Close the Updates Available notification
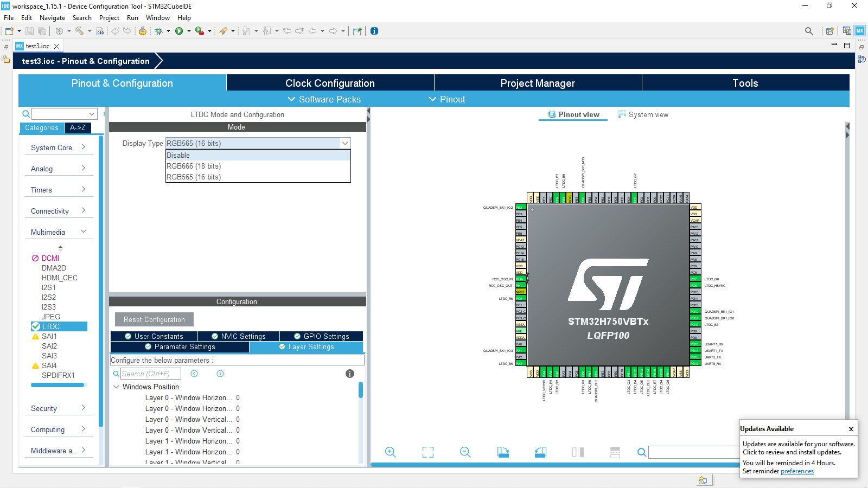Screen dimensions: 868x488 pos(851,429)
